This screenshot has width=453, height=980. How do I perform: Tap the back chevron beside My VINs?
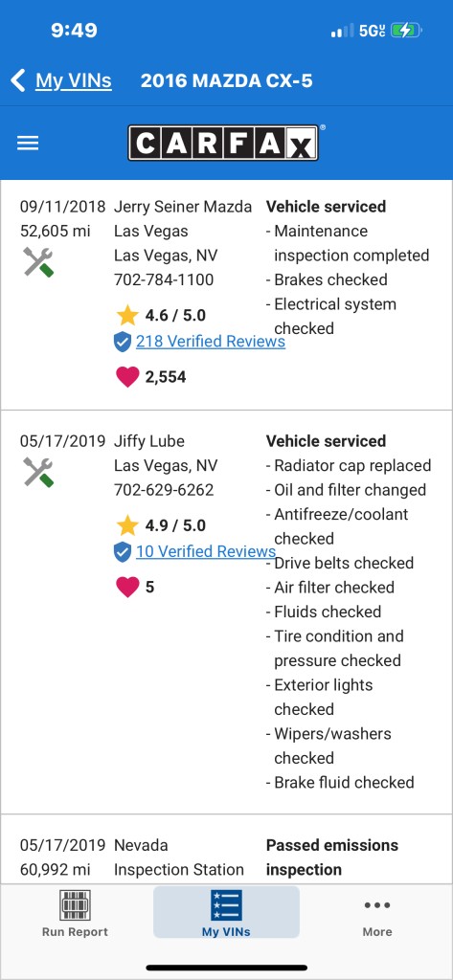coord(18,80)
